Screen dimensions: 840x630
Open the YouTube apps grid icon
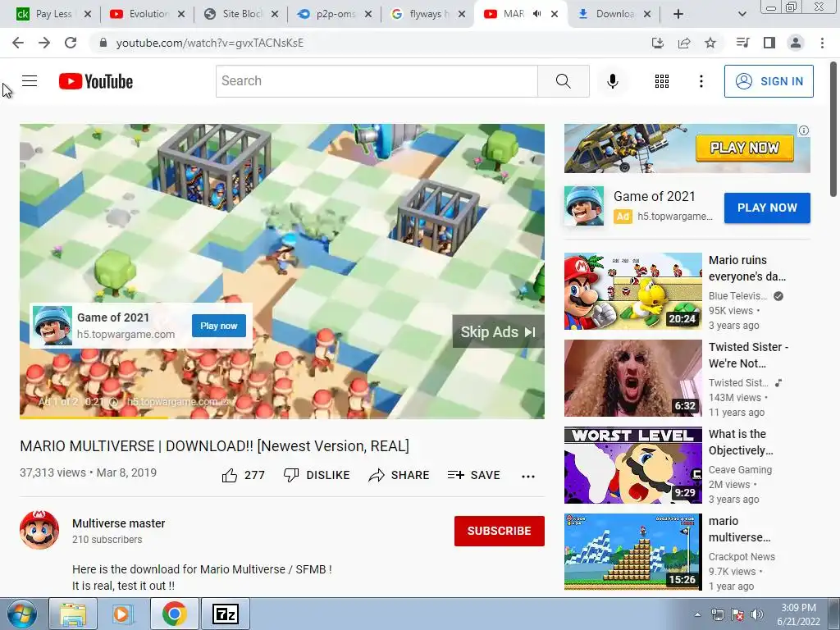click(x=662, y=81)
